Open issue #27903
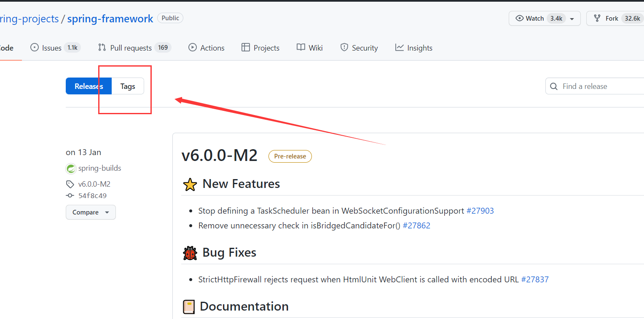Image resolution: width=644 pixels, height=319 pixels. point(480,211)
